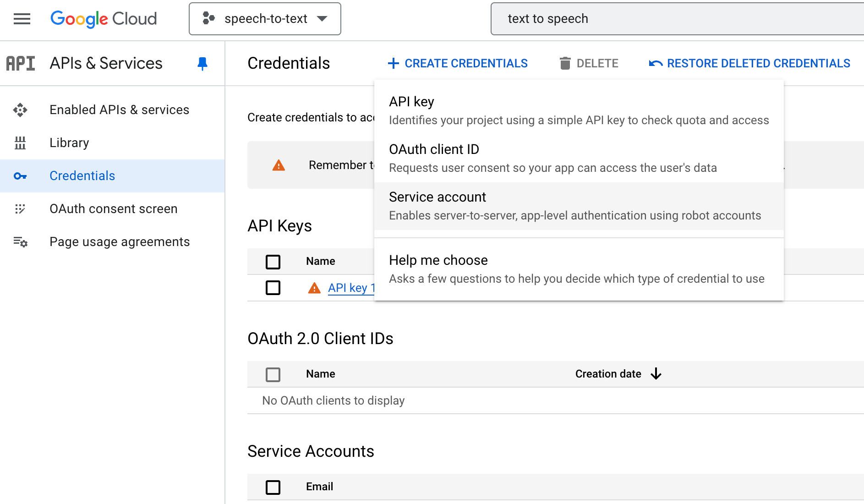Viewport: 864px width, 504px height.
Task: Toggle OAuth 2.0 Client IDs select-all checkbox
Action: pyautogui.click(x=273, y=374)
